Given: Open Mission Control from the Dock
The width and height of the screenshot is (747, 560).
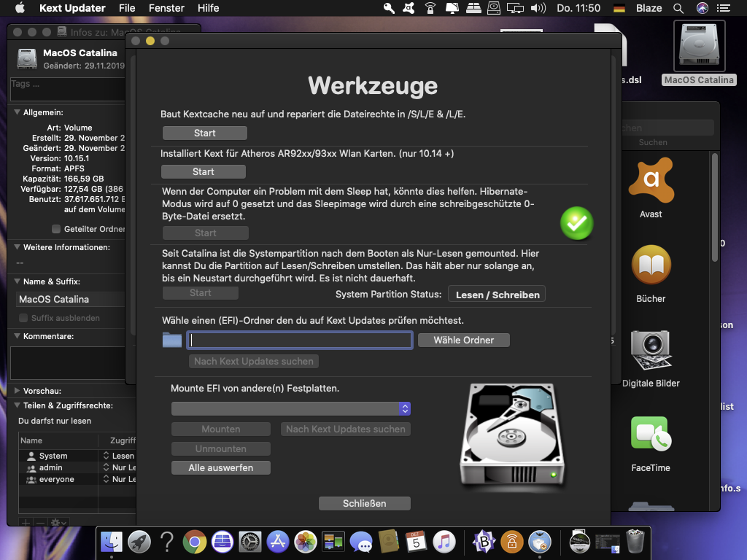Looking at the screenshot, I should point(333,542).
